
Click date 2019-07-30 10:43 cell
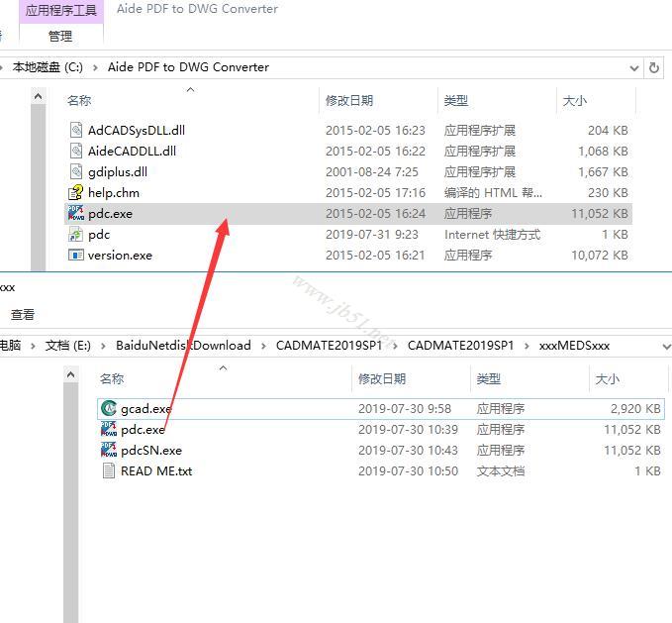pos(408,451)
